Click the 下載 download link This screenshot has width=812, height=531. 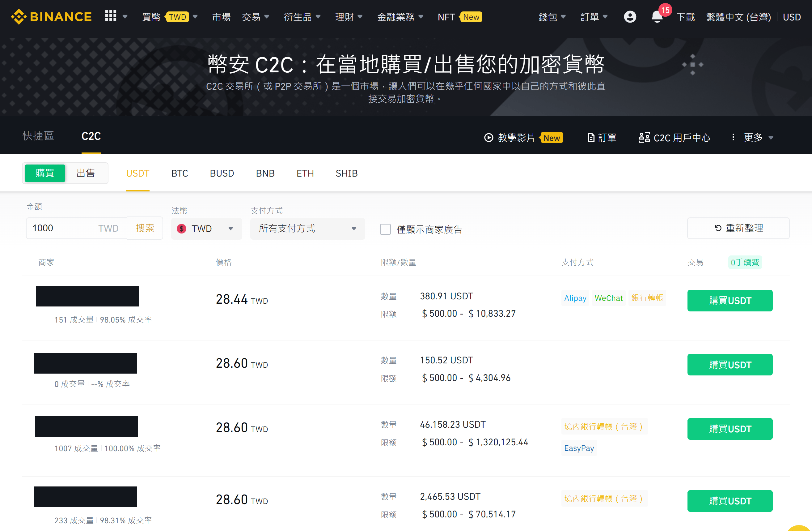click(x=685, y=17)
